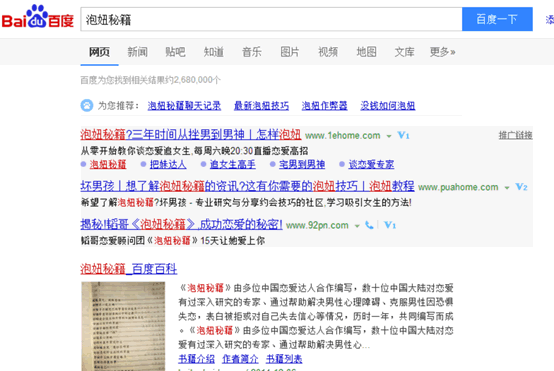
Task: Open the 泡妞秘籍_百度百科 result link
Action: pos(129,269)
